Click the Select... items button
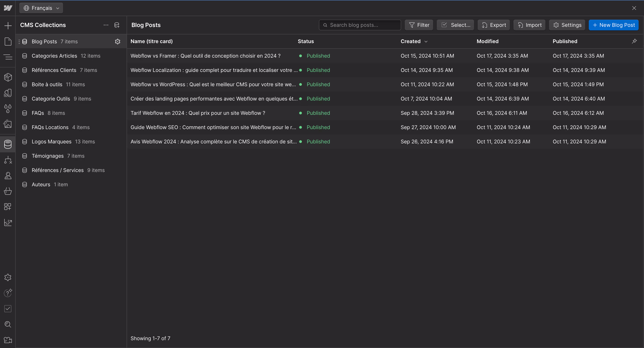Screen dimensions: 644x348 [x=455, y=25]
